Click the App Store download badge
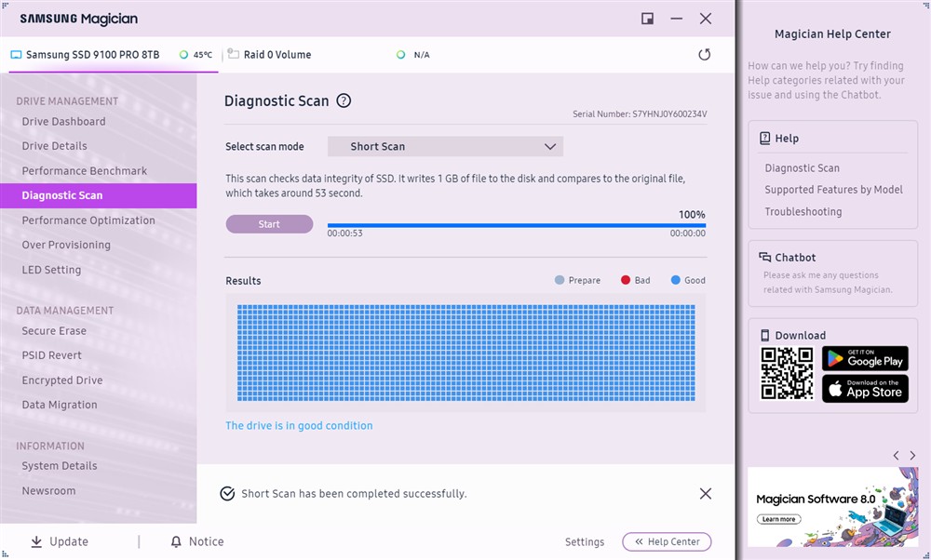Image resolution: width=931 pixels, height=560 pixels. (865, 389)
